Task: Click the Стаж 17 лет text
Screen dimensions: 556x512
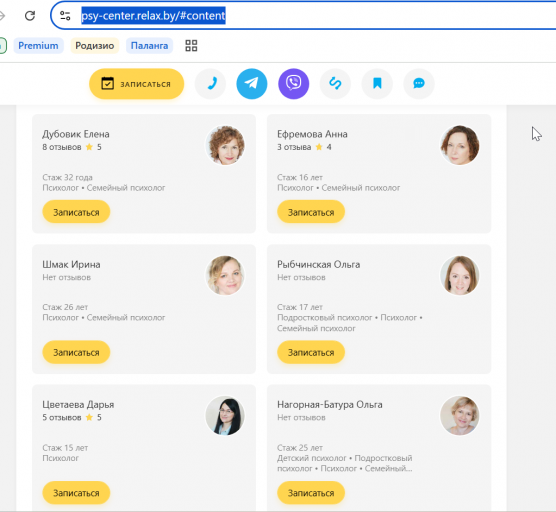Action: pos(300,307)
